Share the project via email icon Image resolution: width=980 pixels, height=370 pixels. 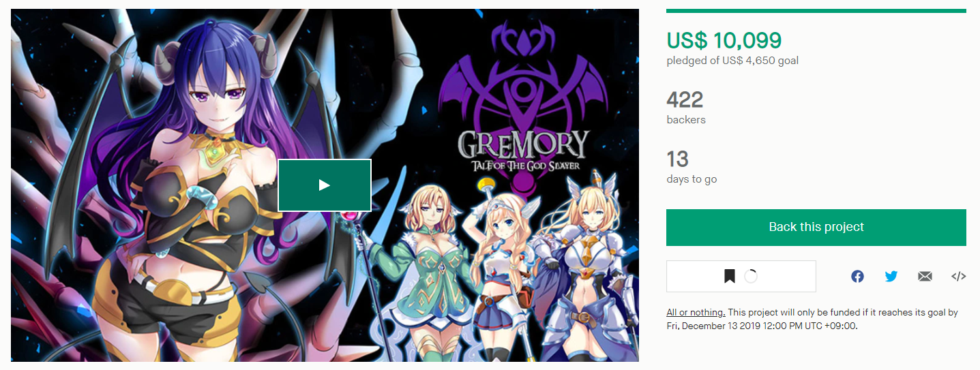925,276
